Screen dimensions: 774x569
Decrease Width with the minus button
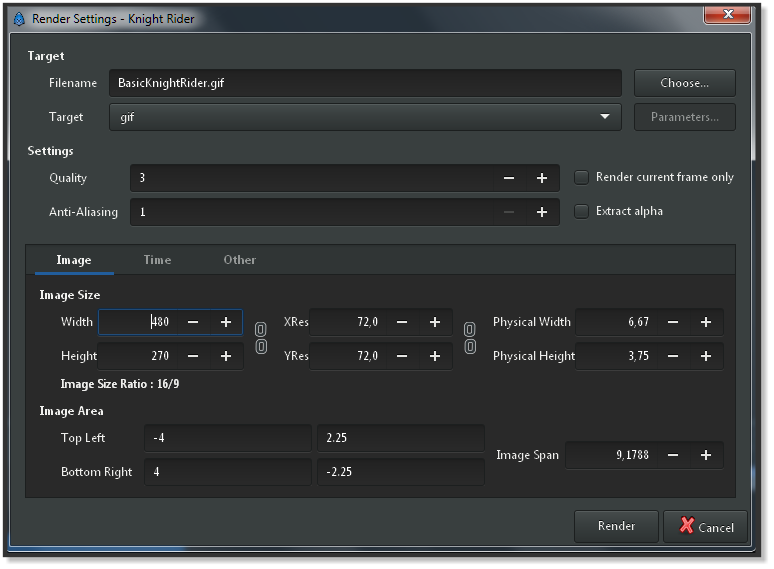click(x=193, y=322)
